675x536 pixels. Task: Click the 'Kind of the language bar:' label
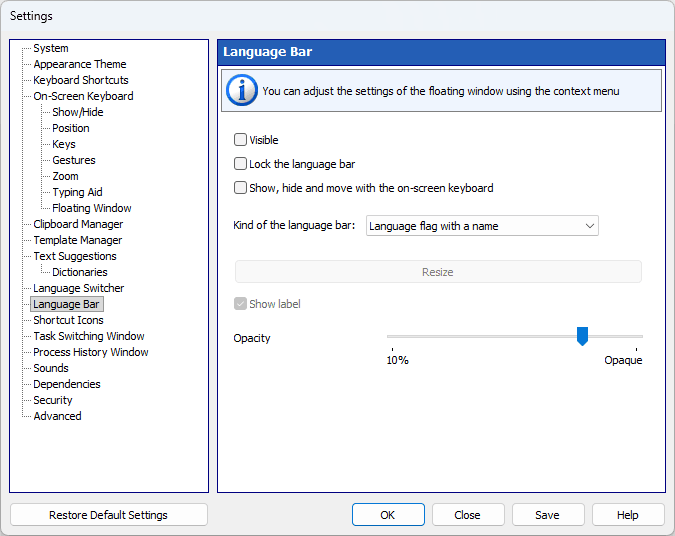294,225
